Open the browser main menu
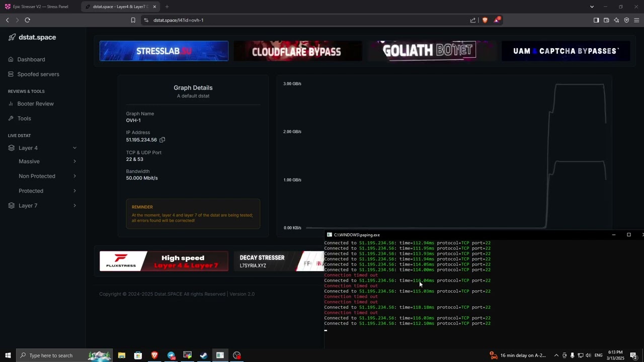644x362 pixels. pos(636,20)
